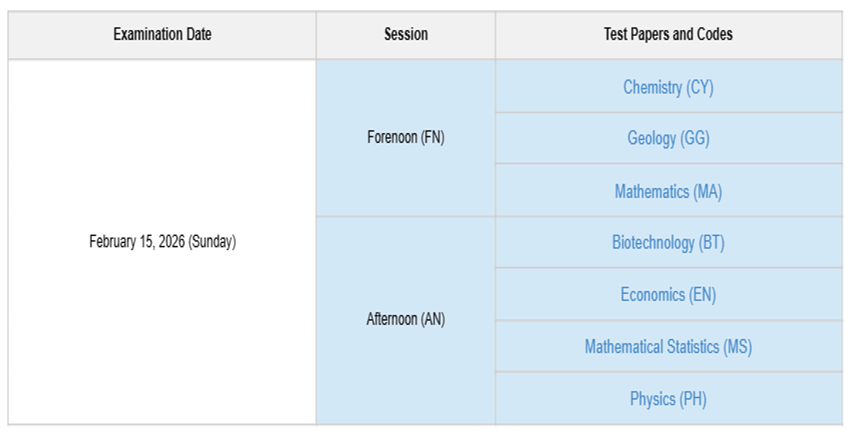This screenshot has height=440, width=850.
Task: Click the MA paper code text
Action: (x=708, y=191)
